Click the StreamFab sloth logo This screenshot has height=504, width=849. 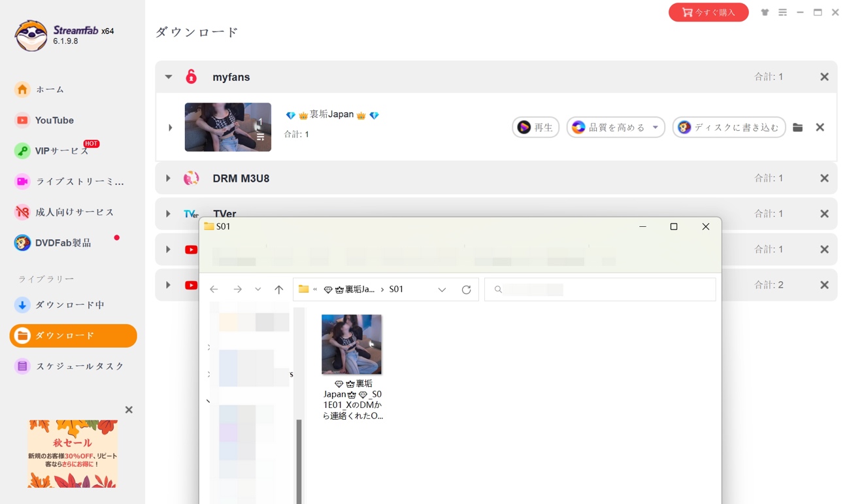pos(31,35)
